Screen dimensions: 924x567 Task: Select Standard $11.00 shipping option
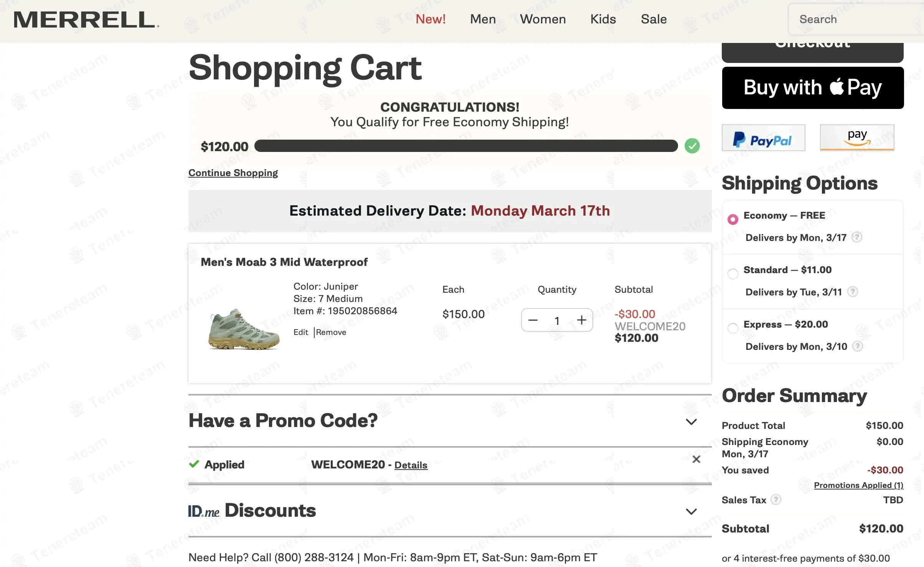pyautogui.click(x=733, y=274)
